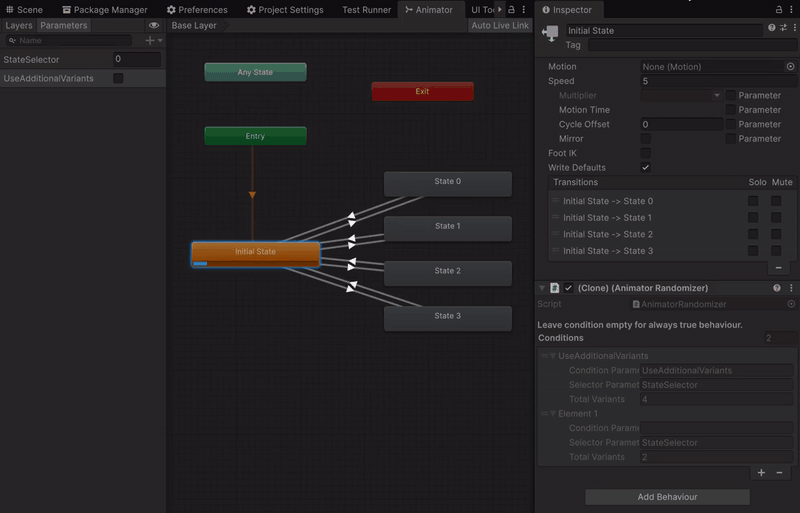Click the parameter name search field

(x=69, y=40)
